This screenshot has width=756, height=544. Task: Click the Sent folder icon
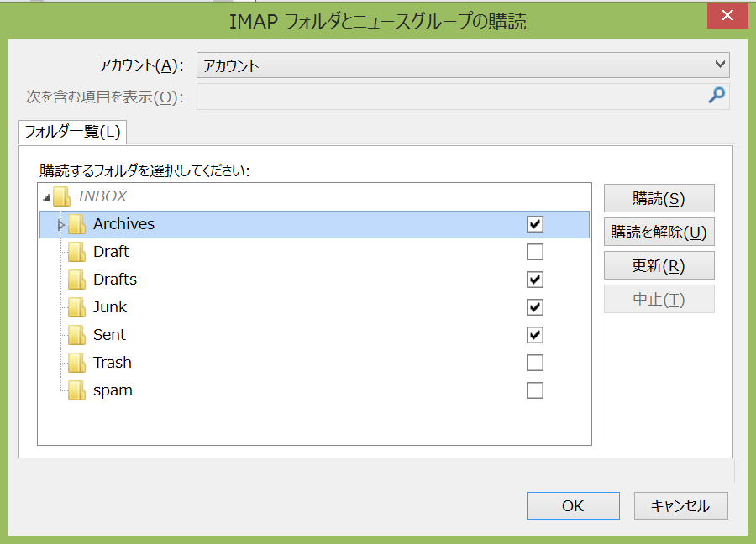(x=77, y=335)
